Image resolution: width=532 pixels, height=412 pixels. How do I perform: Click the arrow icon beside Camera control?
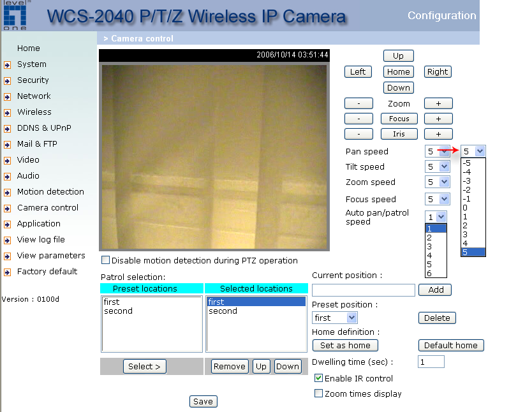coord(8,208)
